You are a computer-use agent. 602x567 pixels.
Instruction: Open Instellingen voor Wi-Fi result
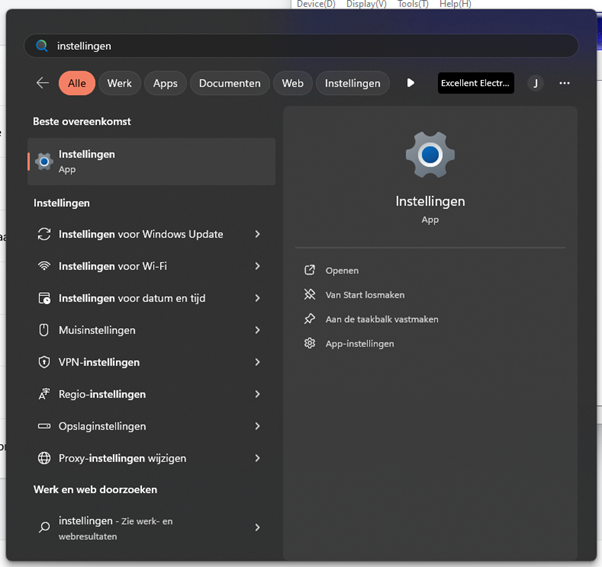coord(151,266)
